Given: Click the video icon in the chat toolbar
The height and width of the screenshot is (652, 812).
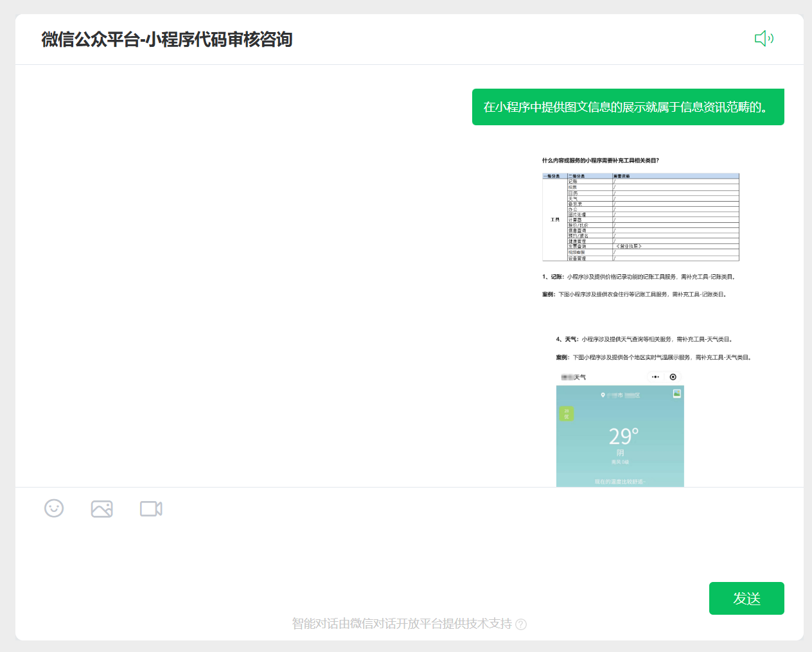Looking at the screenshot, I should pos(150,508).
